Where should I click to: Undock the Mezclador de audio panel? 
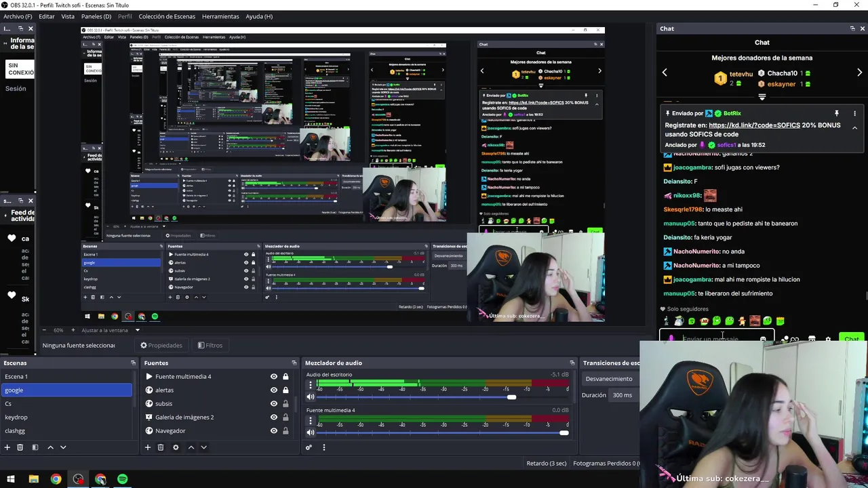click(572, 363)
